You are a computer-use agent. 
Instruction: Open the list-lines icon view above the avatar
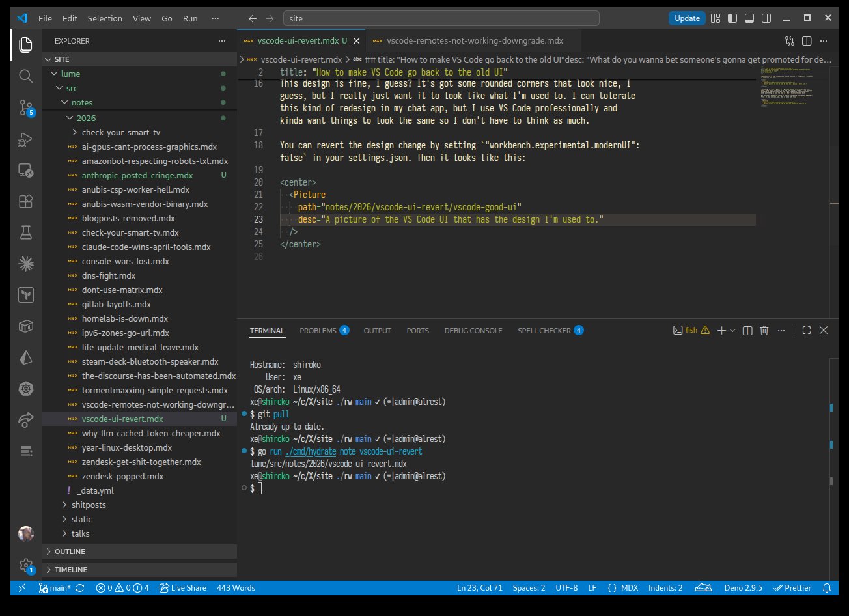click(26, 451)
